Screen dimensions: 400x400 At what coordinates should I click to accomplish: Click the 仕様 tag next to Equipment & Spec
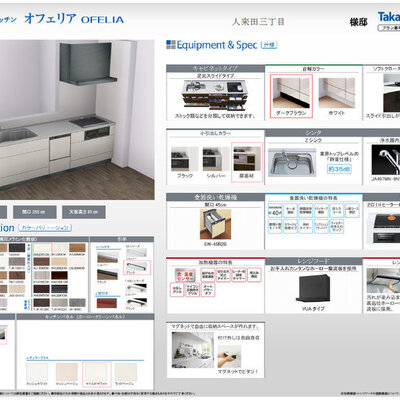pos(269,45)
